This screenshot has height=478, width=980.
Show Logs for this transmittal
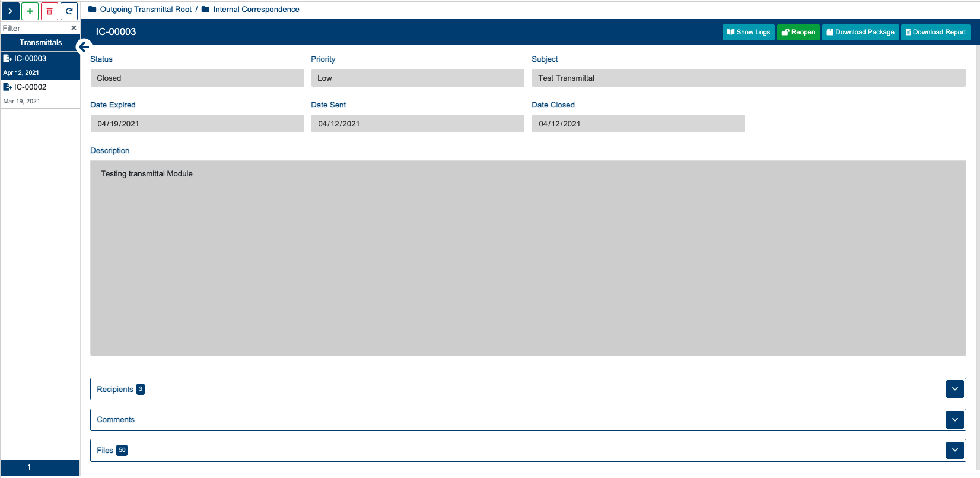[749, 32]
